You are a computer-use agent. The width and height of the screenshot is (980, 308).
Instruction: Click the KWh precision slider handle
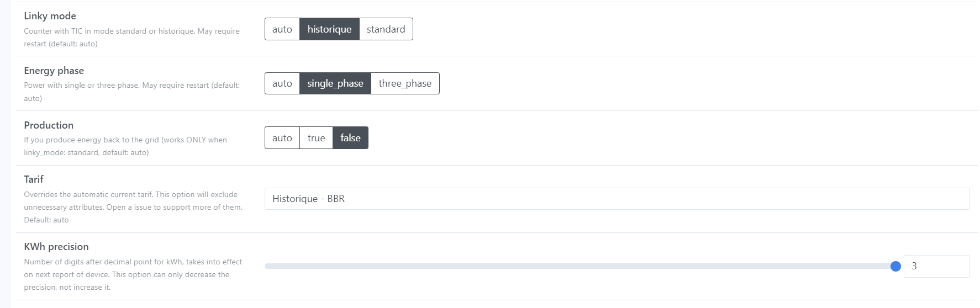pos(895,266)
